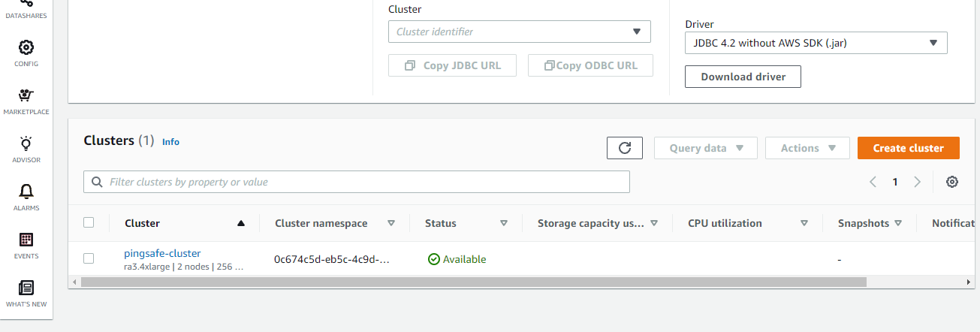This screenshot has height=332, width=980.
Task: Refresh the clusters list
Action: click(625, 148)
